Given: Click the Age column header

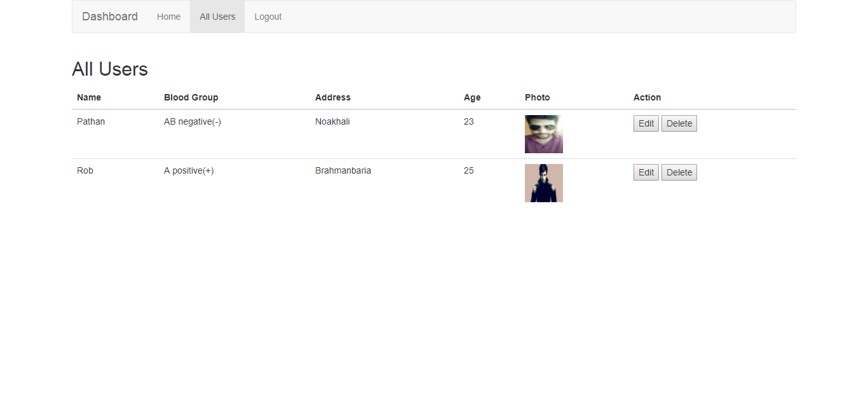Looking at the screenshot, I should point(471,97).
